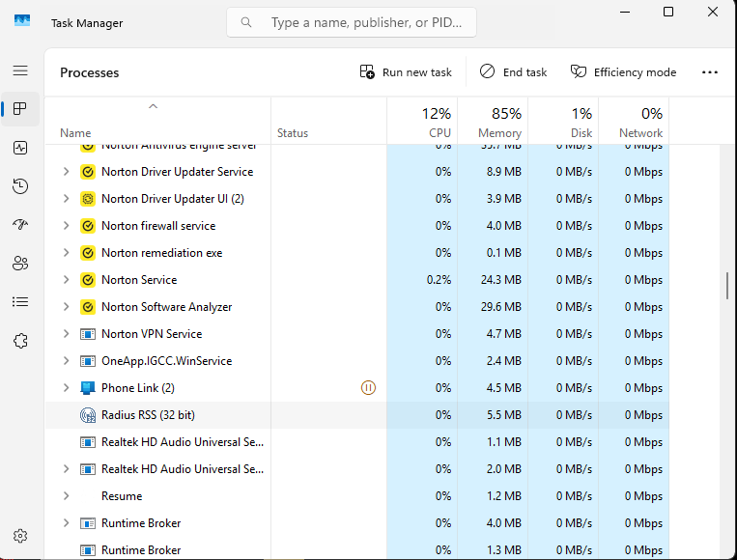The width and height of the screenshot is (737, 560).
Task: Expand the Phone Link (2) group
Action: click(x=67, y=387)
